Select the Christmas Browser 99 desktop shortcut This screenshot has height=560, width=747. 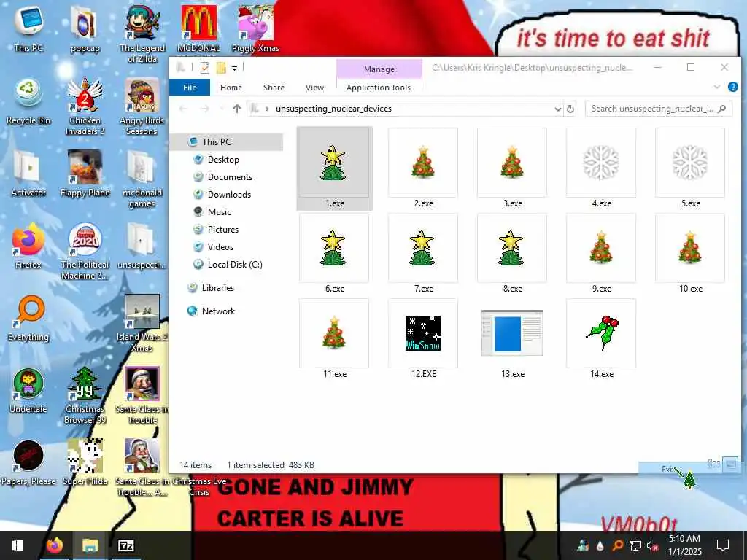[x=85, y=395]
